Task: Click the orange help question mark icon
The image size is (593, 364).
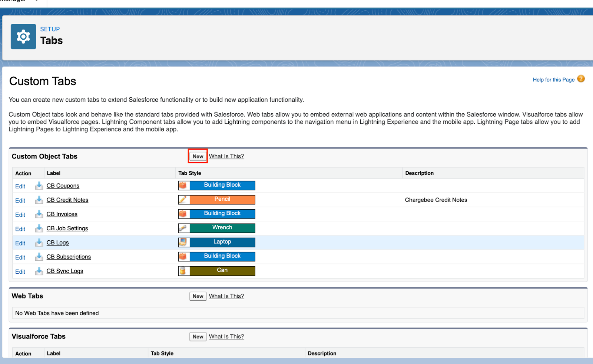Action: click(581, 79)
